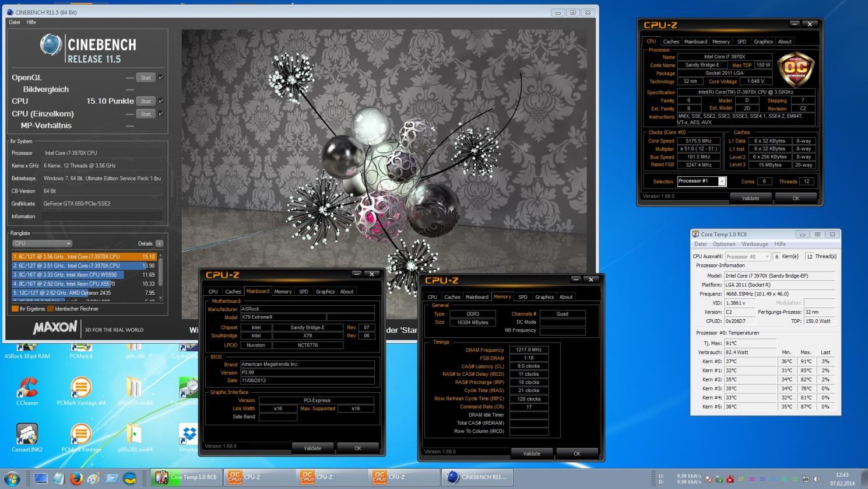868x489 pixels.
Task: Open the Rangliste CPU dropdown
Action: pyautogui.click(x=42, y=243)
